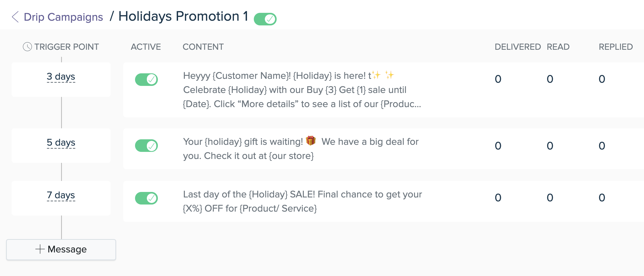Click the plus icon on Message button
644x276 pixels.
[40, 249]
